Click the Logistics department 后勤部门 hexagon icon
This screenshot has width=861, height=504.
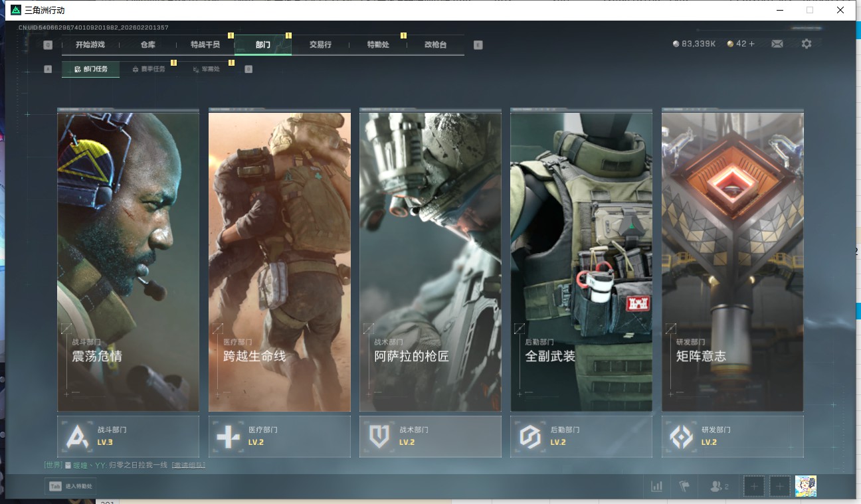(x=530, y=436)
